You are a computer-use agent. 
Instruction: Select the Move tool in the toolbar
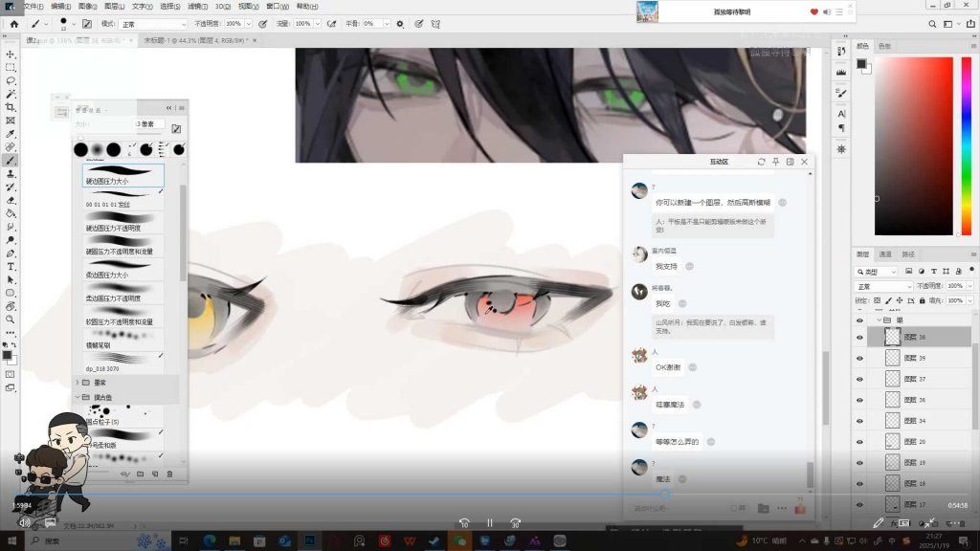pos(11,55)
